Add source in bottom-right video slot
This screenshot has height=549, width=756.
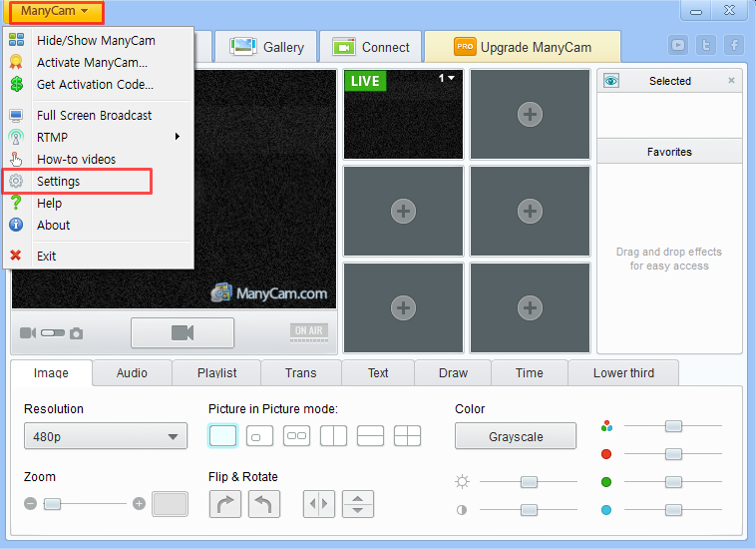530,307
